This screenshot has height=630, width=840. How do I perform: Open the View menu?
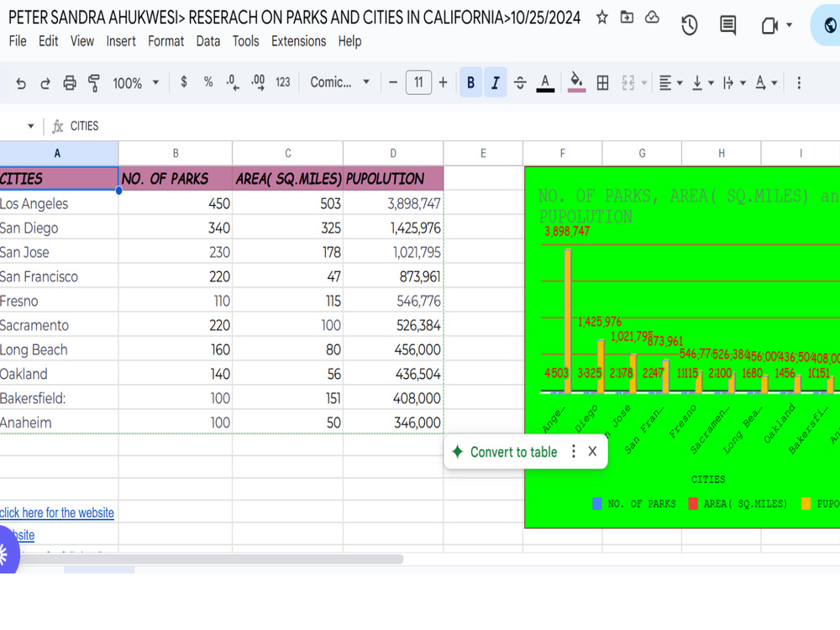(82, 41)
